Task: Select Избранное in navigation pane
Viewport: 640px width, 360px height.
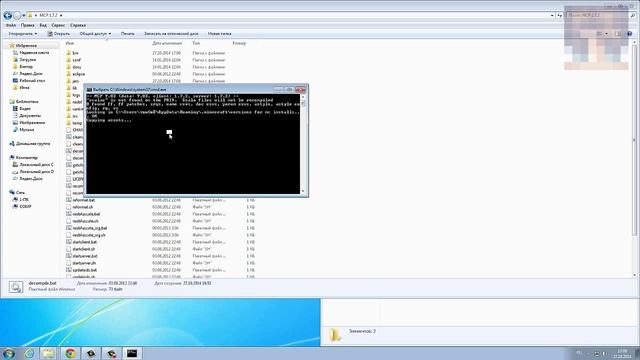Action: point(26,46)
